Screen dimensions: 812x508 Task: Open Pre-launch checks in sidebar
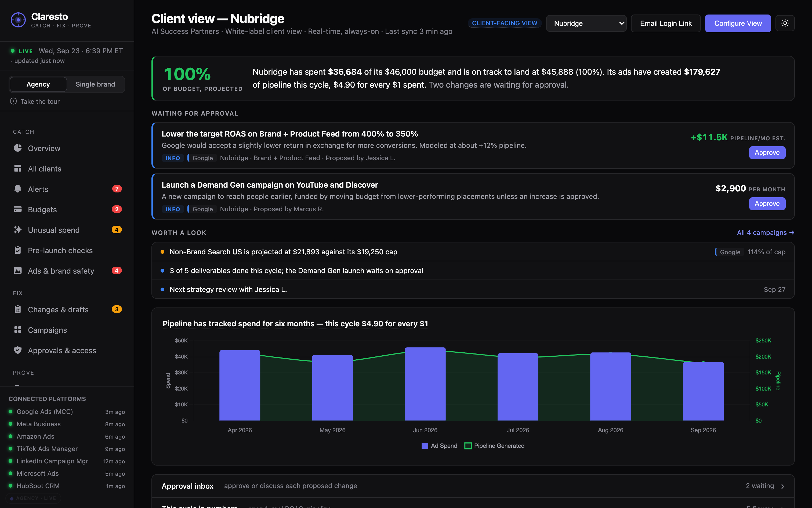pyautogui.click(x=67, y=250)
